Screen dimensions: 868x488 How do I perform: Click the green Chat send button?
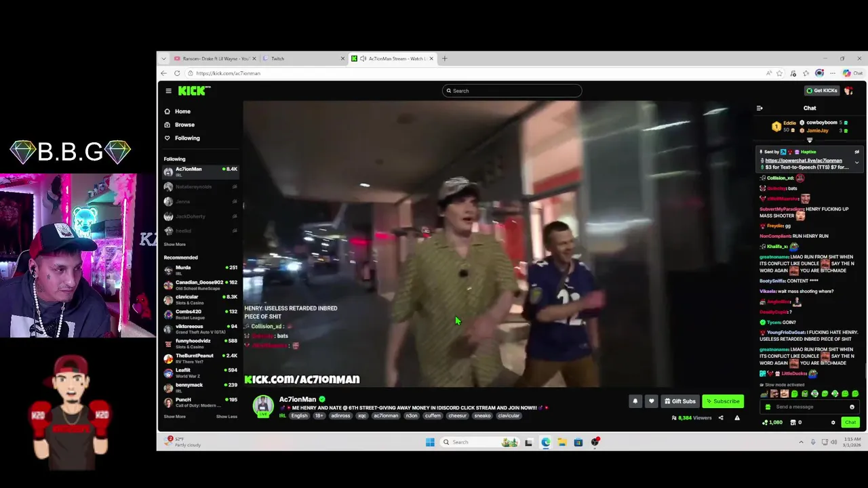click(x=850, y=423)
